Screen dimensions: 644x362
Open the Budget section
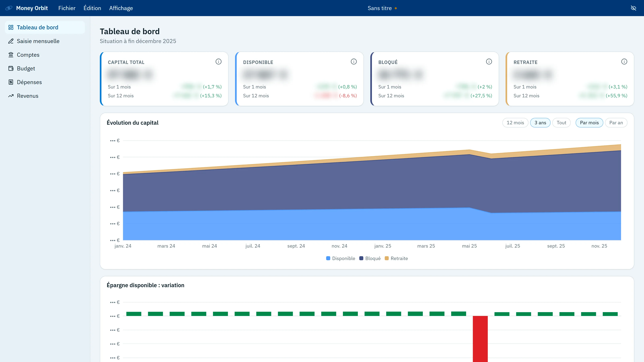coord(45,68)
